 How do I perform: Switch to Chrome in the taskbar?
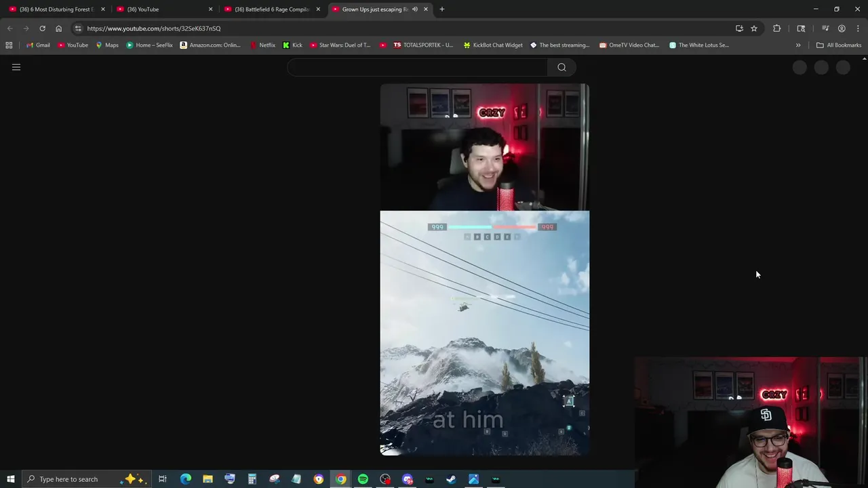340,479
